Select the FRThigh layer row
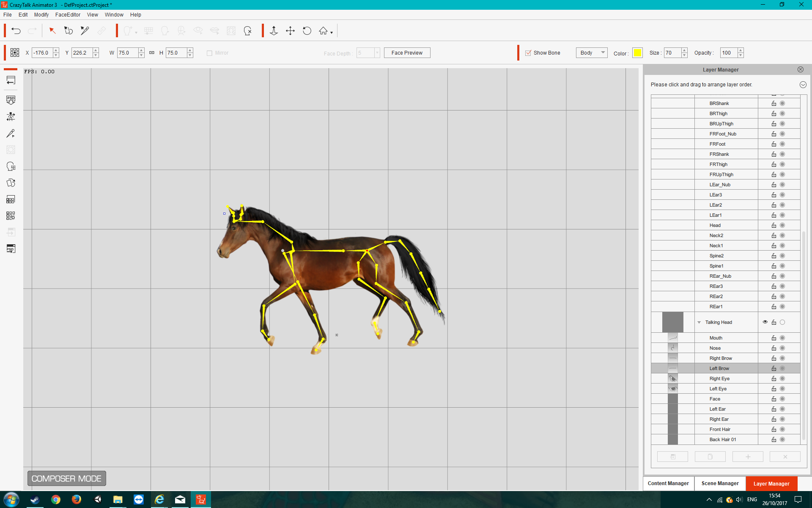 click(x=726, y=164)
